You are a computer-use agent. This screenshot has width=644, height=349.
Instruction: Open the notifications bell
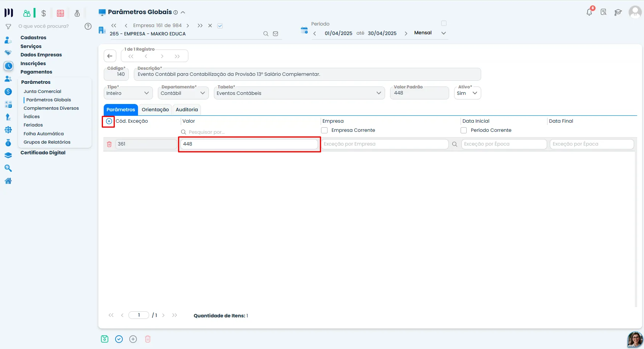pos(589,12)
